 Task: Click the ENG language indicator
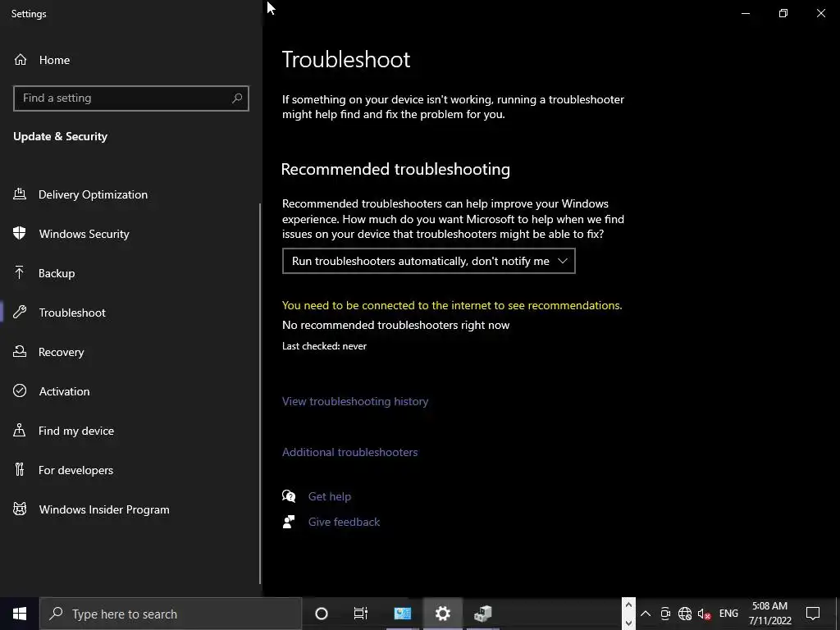coord(728,614)
